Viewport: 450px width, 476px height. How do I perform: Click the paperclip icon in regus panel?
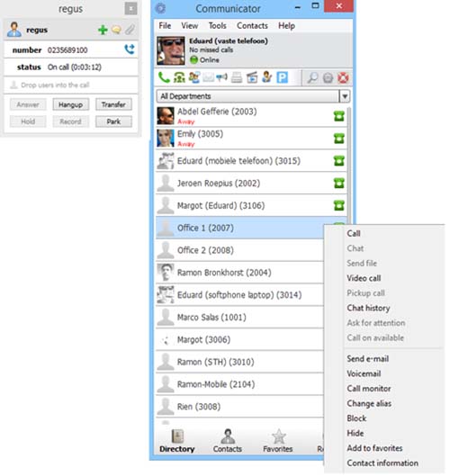(130, 30)
